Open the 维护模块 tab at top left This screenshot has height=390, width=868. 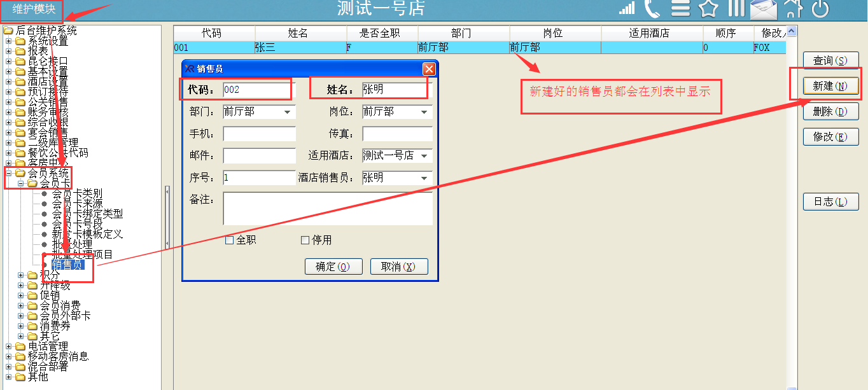click(x=34, y=9)
